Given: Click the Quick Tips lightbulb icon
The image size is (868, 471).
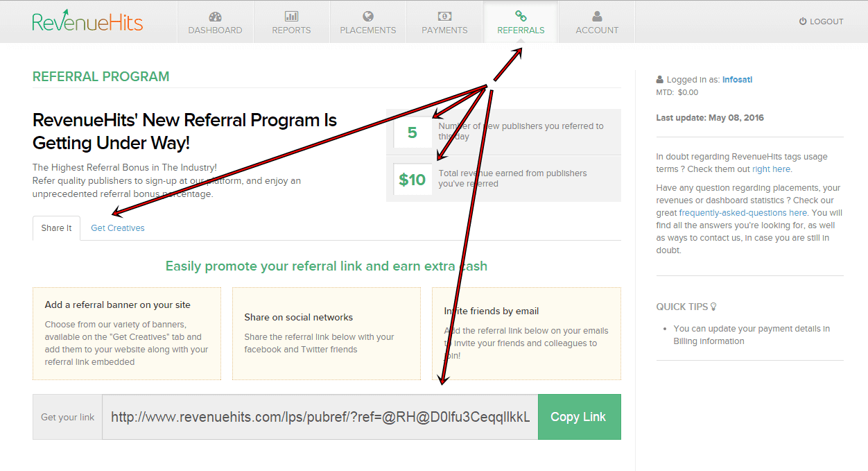Looking at the screenshot, I should (713, 307).
